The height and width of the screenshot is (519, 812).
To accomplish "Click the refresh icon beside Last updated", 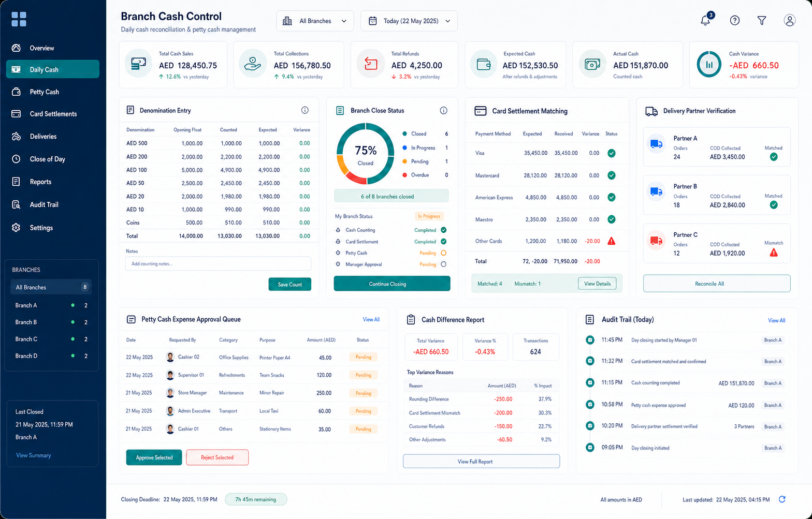I will [782, 499].
